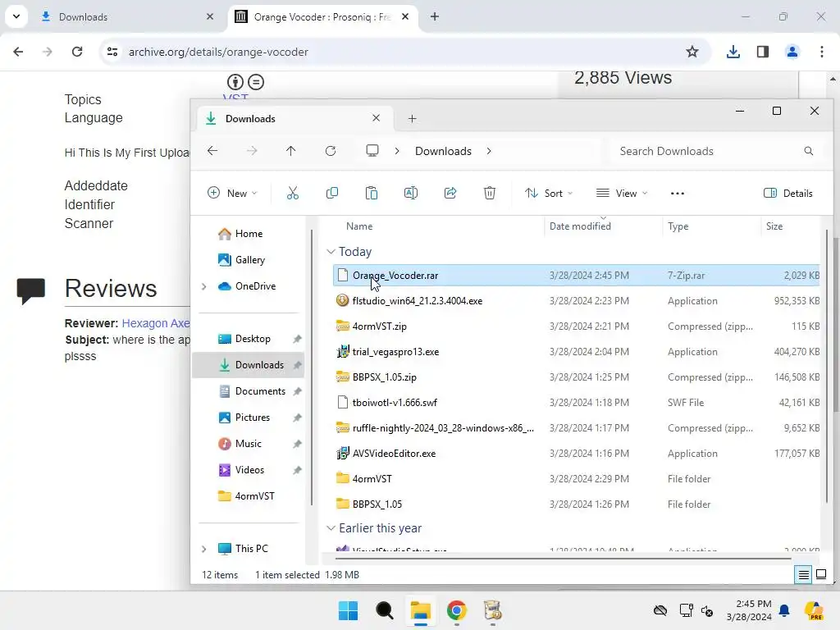Open the See more three-dots menu in Explorer

point(678,194)
